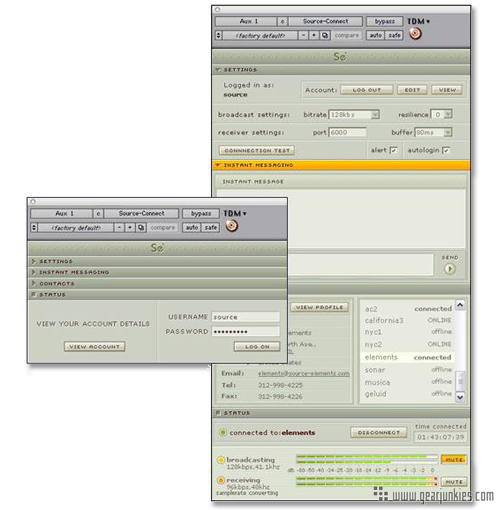Click the receiving status indicator icon
This screenshot has height=510, width=500.
pos(220,480)
